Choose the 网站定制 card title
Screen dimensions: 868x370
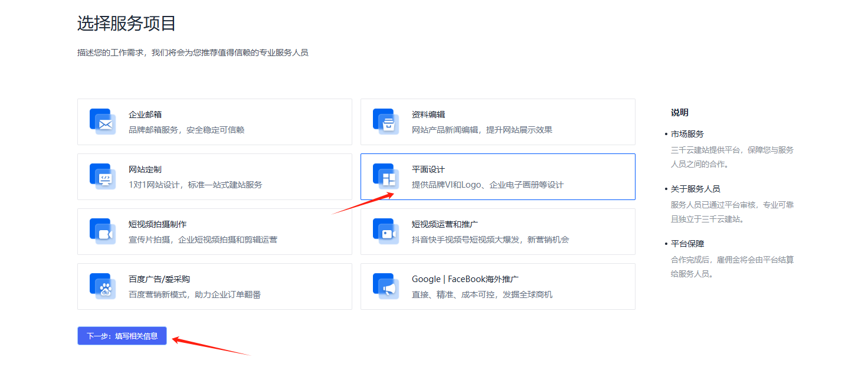click(145, 169)
